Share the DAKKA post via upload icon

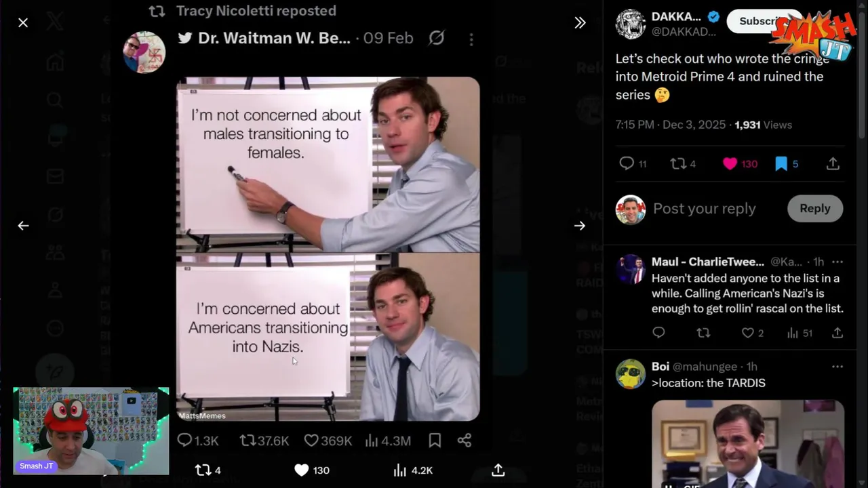pos(833,163)
